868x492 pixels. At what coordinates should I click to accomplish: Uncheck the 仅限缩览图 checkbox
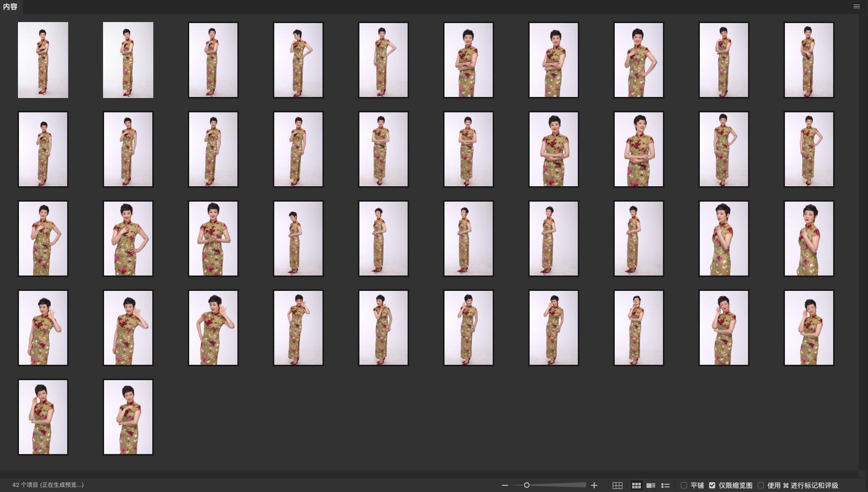[x=712, y=485]
